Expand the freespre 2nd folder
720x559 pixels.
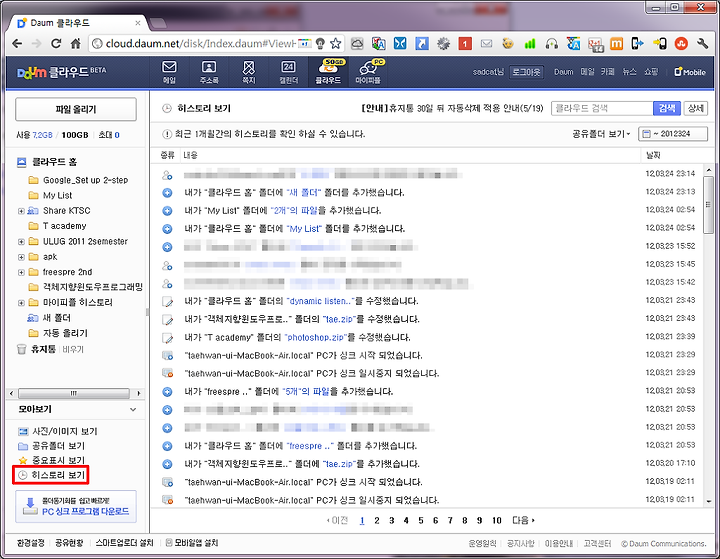[21, 272]
